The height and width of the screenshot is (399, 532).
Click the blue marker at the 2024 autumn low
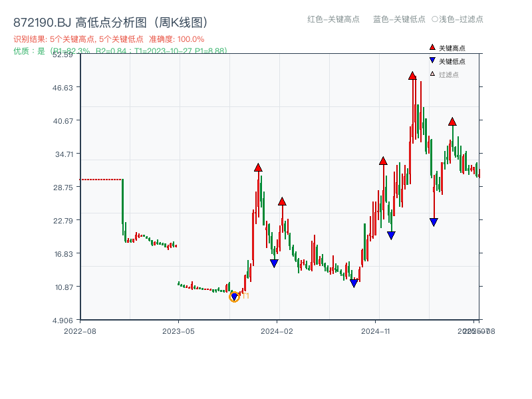(x=354, y=282)
